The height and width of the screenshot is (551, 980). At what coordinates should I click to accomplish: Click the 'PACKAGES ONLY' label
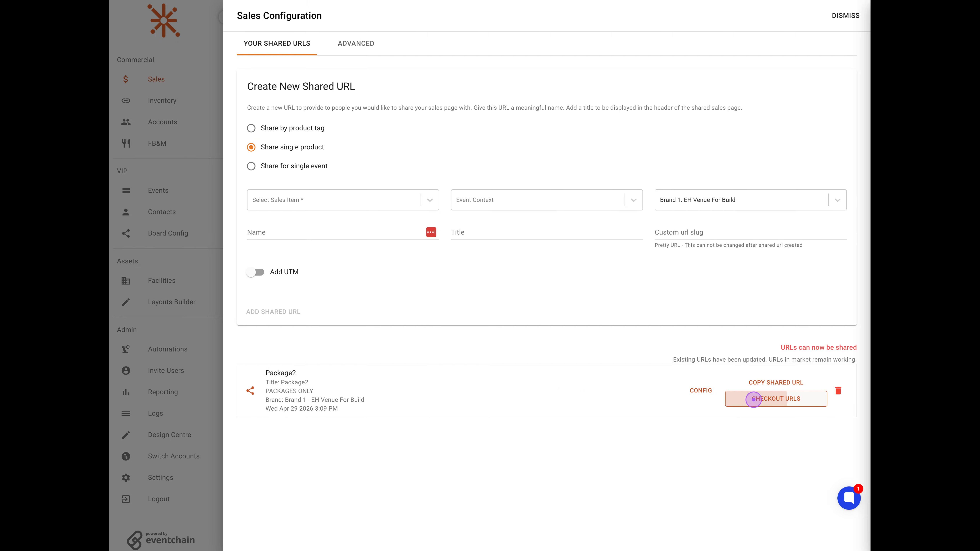pos(289,391)
